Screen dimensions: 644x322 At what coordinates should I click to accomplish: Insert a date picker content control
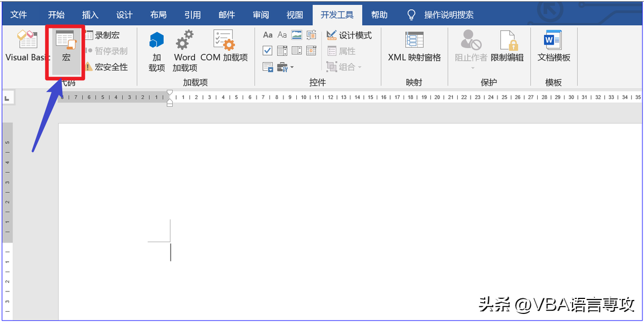311,51
